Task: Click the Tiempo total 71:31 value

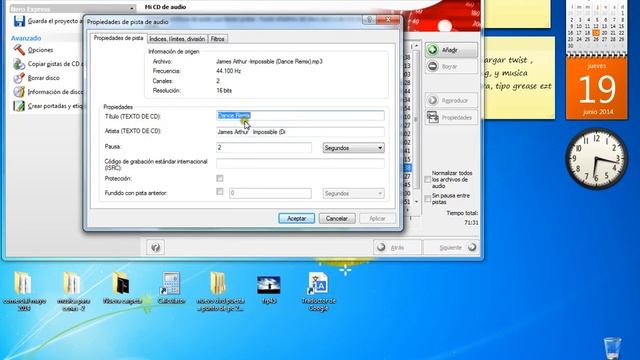Action: click(471, 222)
